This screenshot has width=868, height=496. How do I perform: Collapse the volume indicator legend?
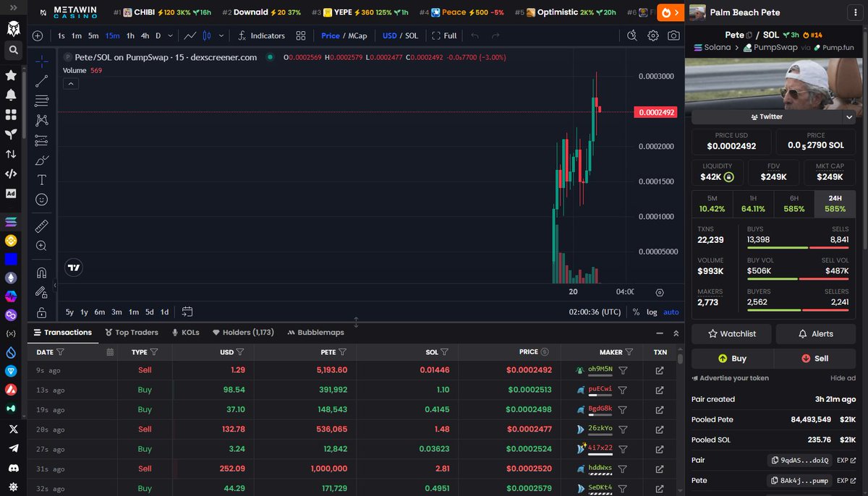70,83
